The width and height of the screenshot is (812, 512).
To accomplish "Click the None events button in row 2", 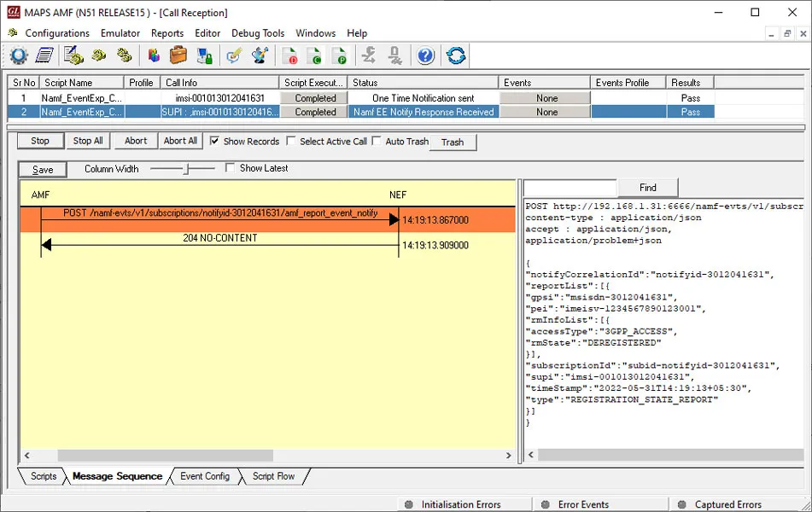I will (546, 112).
